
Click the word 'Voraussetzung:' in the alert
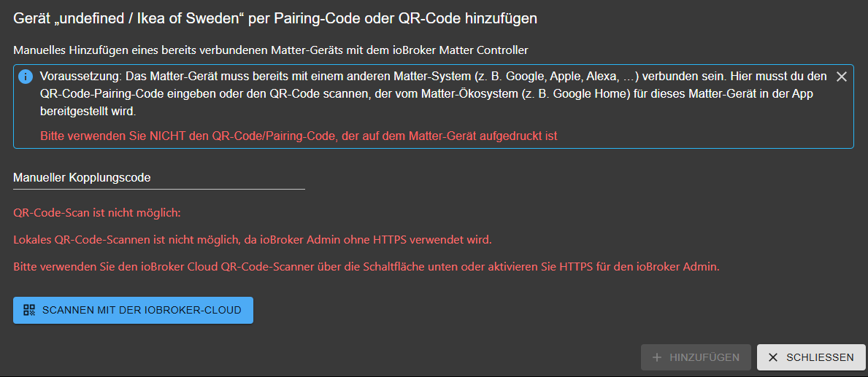point(80,77)
